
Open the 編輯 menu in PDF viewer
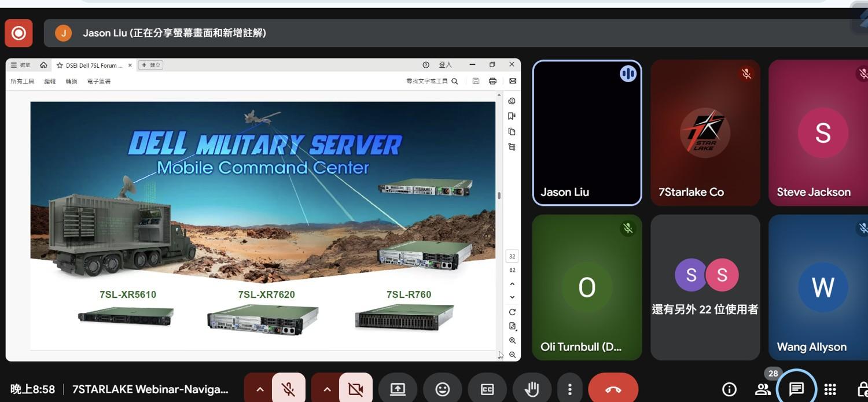[x=50, y=82]
